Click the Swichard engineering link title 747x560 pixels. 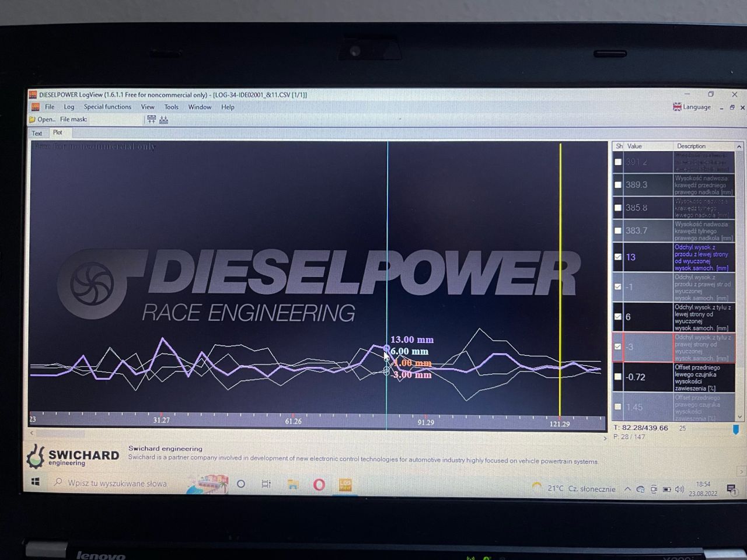[165, 449]
